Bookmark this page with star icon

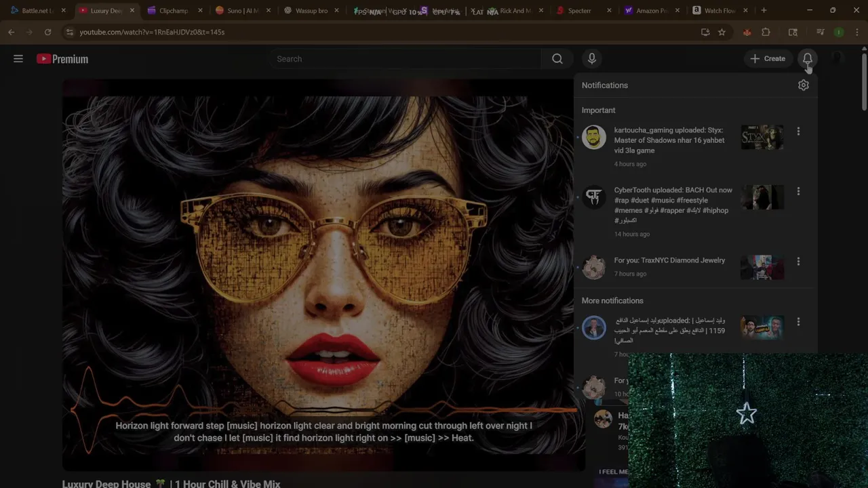(722, 32)
